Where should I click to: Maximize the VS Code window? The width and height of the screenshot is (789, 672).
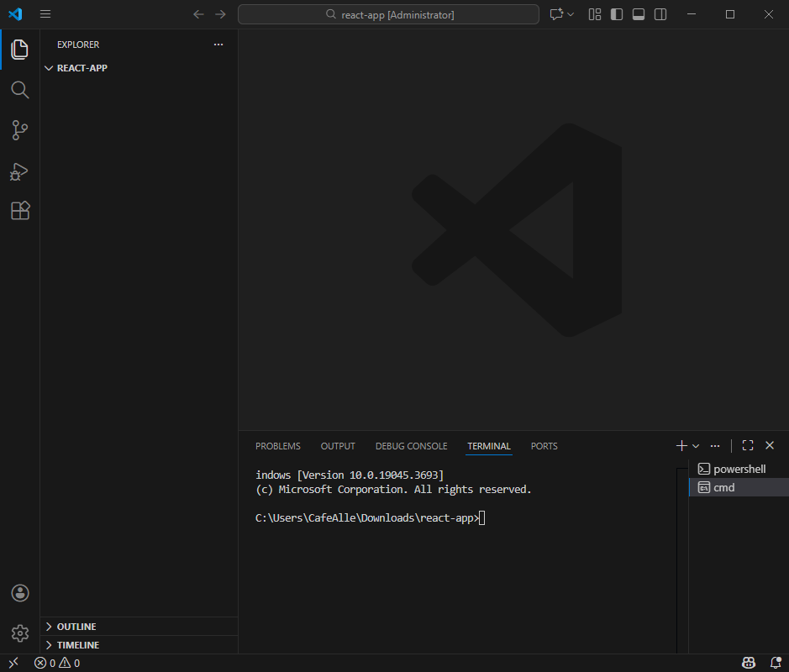click(x=730, y=14)
